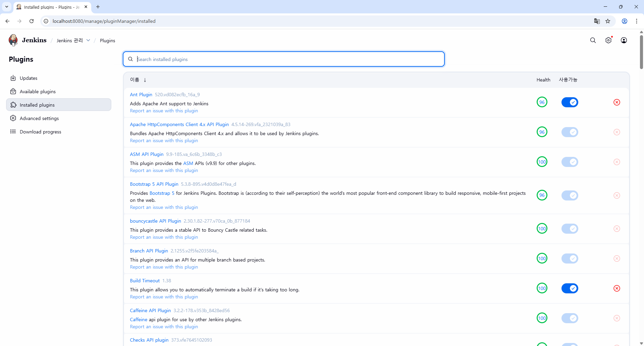644x346 pixels.
Task: Open the Branch API Plugin link
Action: (149, 251)
